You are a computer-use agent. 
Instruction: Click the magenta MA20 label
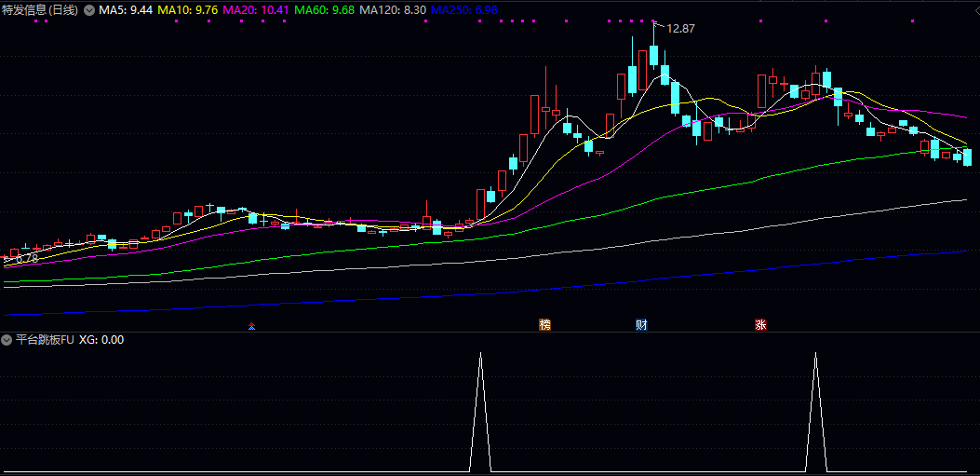click(x=257, y=9)
